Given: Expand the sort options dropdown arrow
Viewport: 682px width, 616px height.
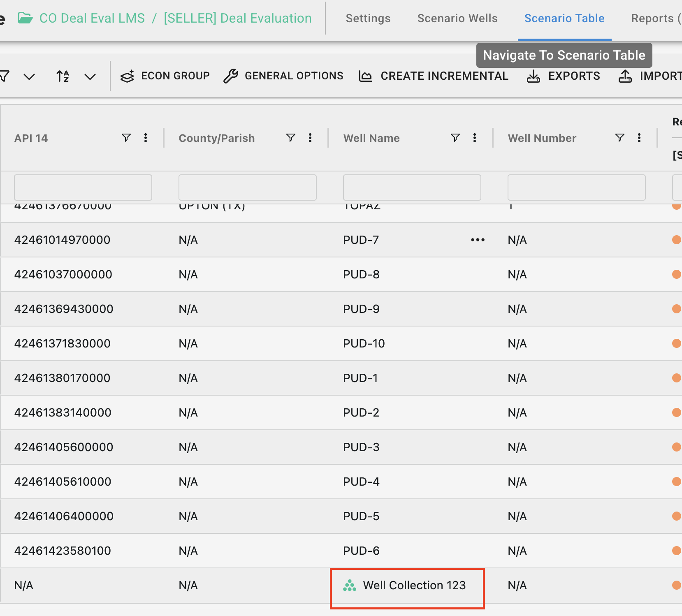Looking at the screenshot, I should (x=90, y=76).
